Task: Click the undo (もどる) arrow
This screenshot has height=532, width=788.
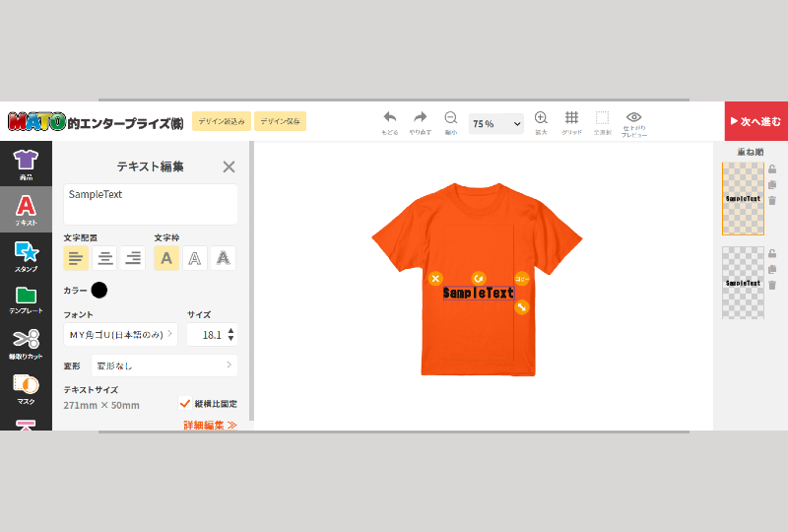Action: (390, 121)
